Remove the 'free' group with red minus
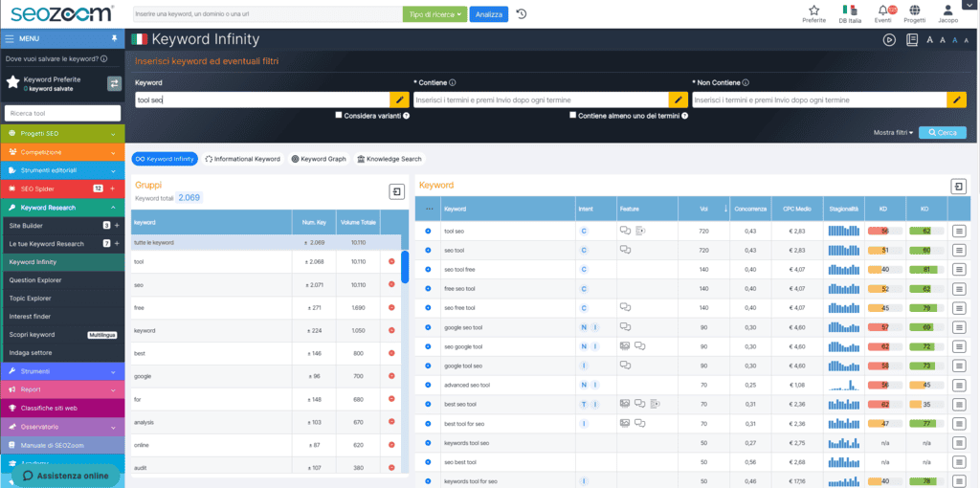 pyautogui.click(x=391, y=307)
